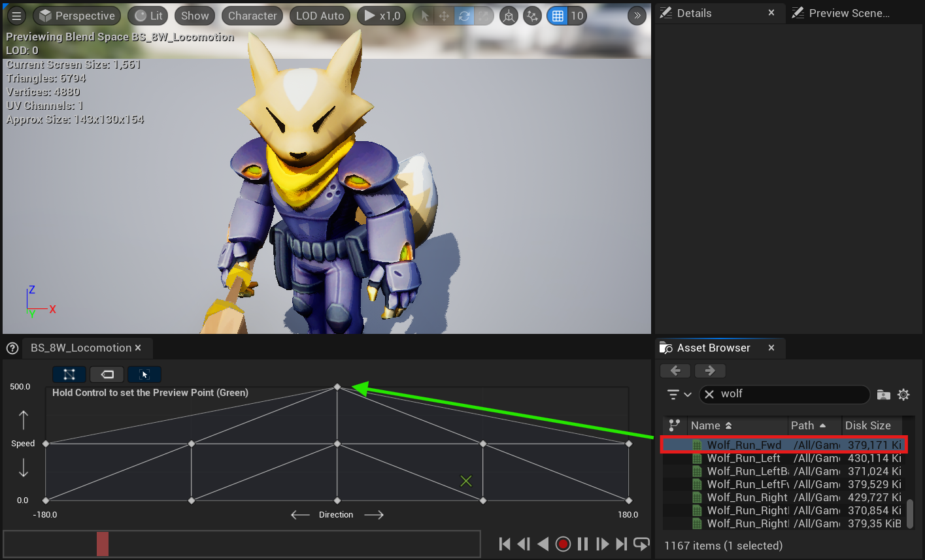Image resolution: width=925 pixels, height=560 pixels.
Task: Open the grid snap size 10 dropdown
Action: tap(577, 16)
